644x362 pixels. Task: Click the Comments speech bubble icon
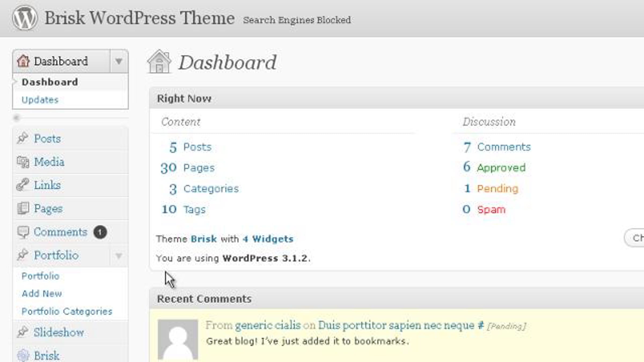(x=23, y=232)
